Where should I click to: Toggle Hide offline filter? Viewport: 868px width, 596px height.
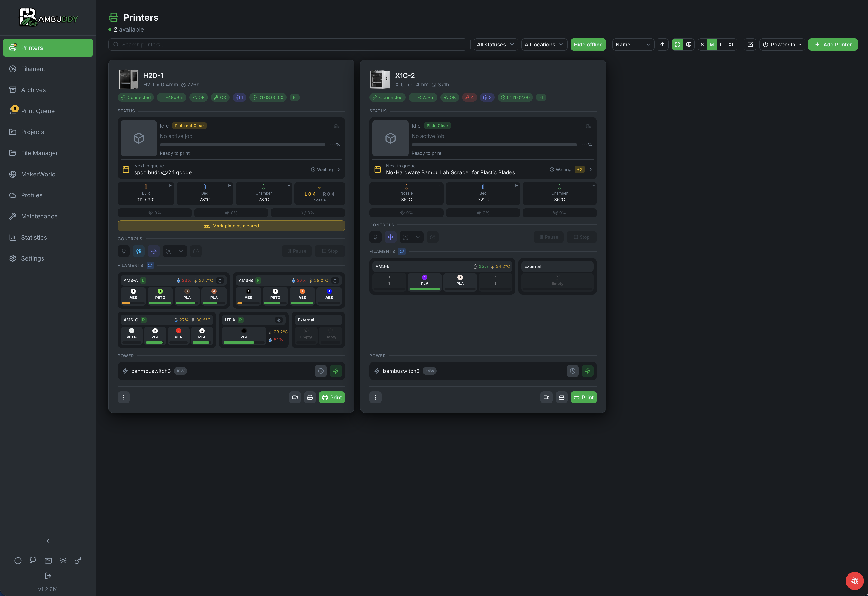point(588,44)
